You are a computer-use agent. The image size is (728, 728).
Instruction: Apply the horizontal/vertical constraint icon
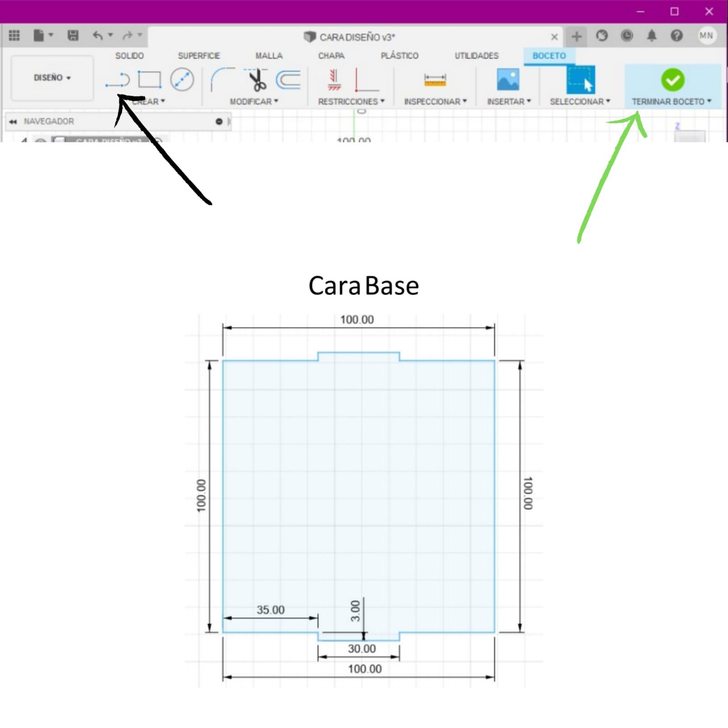[335, 80]
